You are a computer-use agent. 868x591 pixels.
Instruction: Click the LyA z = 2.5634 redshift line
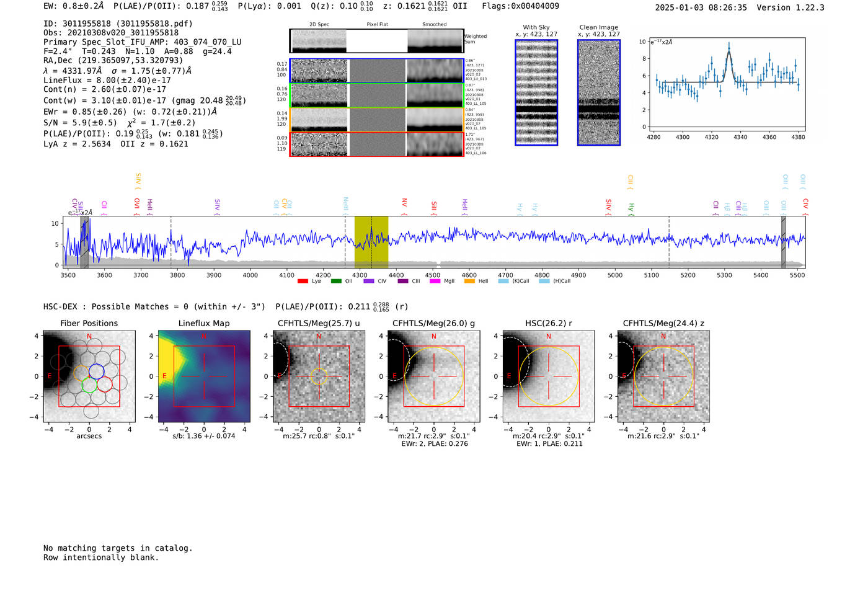(x=77, y=144)
